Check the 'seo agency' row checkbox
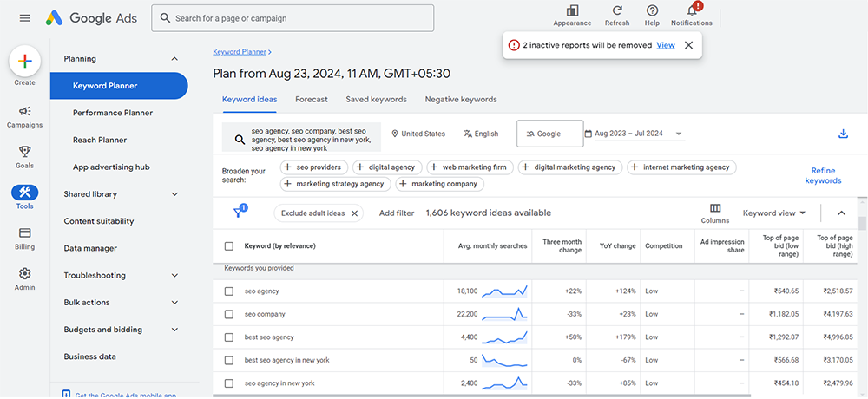This screenshot has width=868, height=399. 229,291
